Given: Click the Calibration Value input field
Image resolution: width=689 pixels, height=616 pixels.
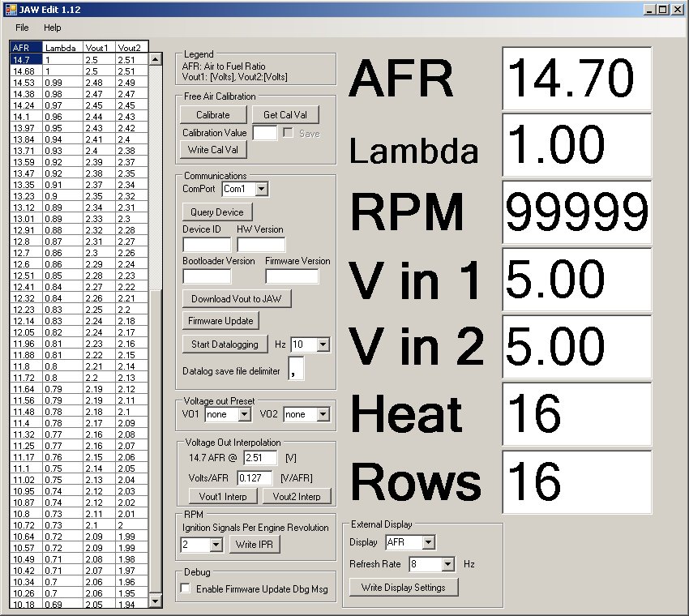Looking at the screenshot, I should click(265, 133).
